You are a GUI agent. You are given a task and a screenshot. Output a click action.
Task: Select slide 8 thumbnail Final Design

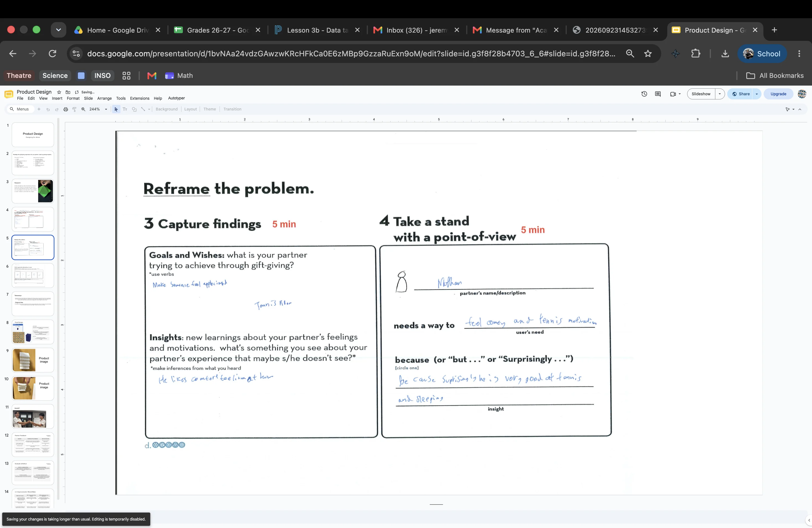tap(33, 332)
